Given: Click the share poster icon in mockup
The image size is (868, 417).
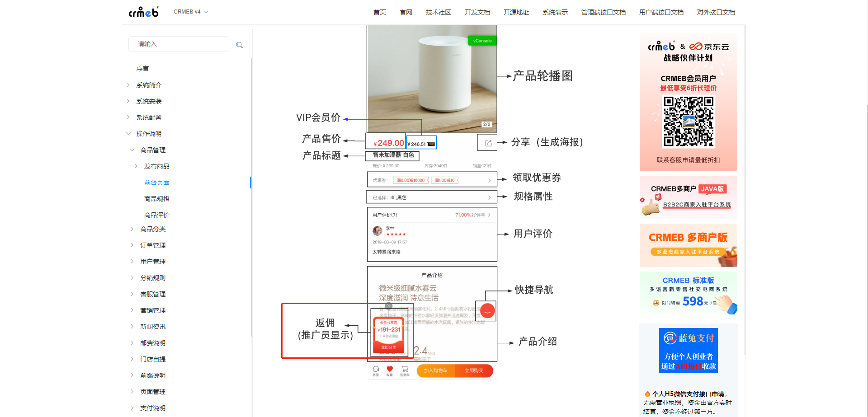Looking at the screenshot, I should coord(488,143).
